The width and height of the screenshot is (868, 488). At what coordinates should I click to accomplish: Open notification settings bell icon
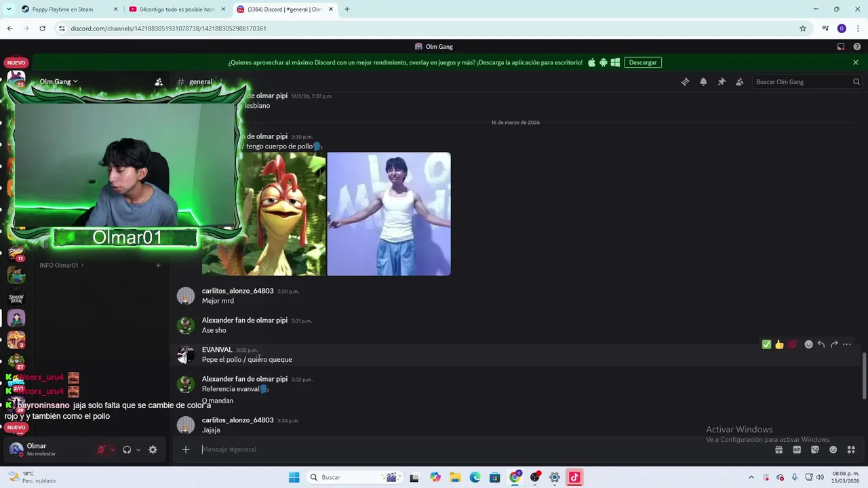pyautogui.click(x=703, y=82)
